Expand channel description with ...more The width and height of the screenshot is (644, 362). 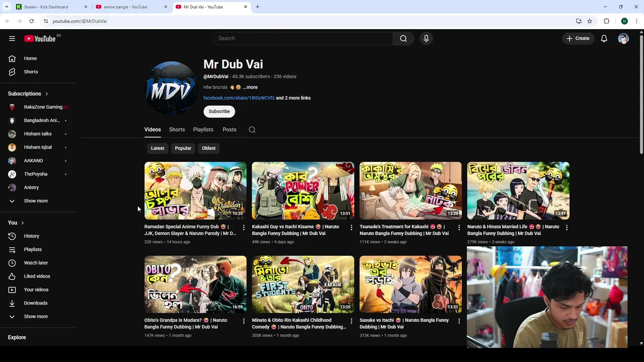click(x=250, y=87)
